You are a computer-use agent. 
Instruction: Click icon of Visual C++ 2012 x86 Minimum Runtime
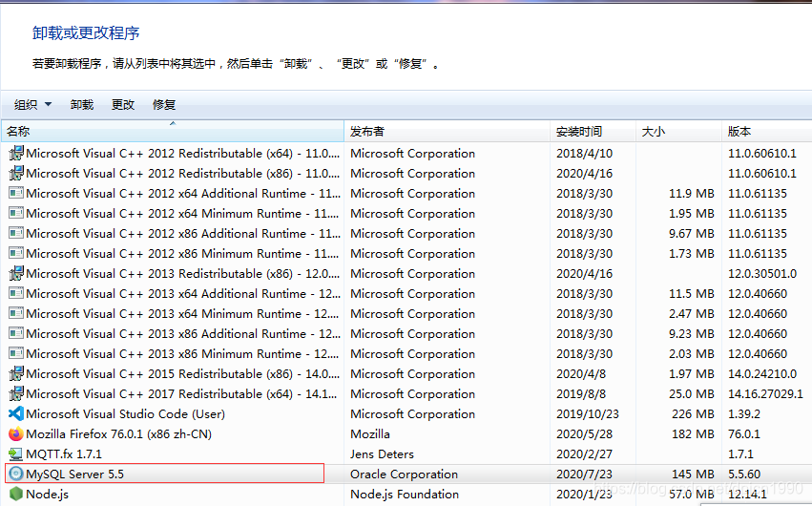(x=16, y=253)
